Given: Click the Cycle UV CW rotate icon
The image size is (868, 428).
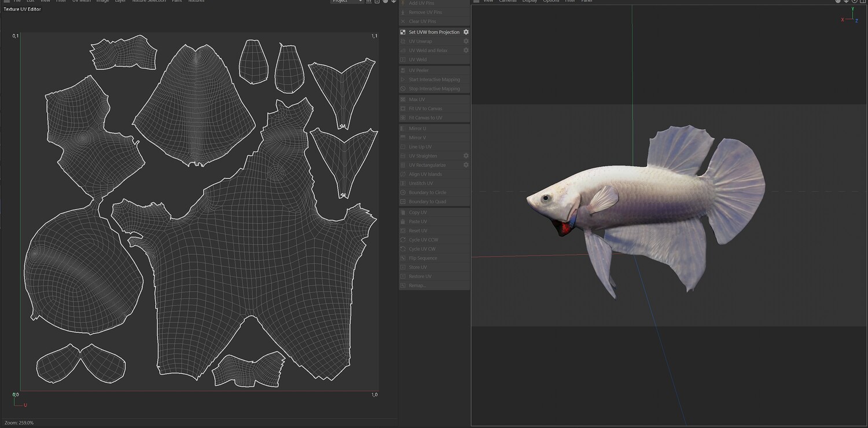Looking at the screenshot, I should pos(403,249).
